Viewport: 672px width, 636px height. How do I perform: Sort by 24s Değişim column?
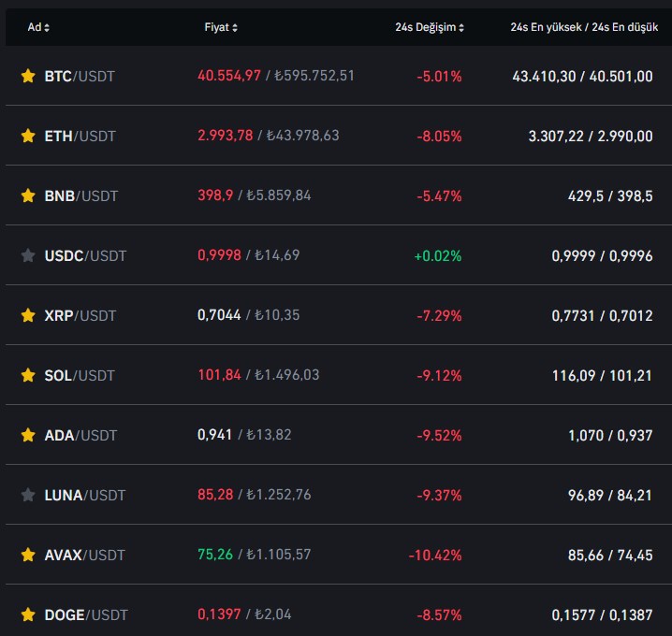430,27
